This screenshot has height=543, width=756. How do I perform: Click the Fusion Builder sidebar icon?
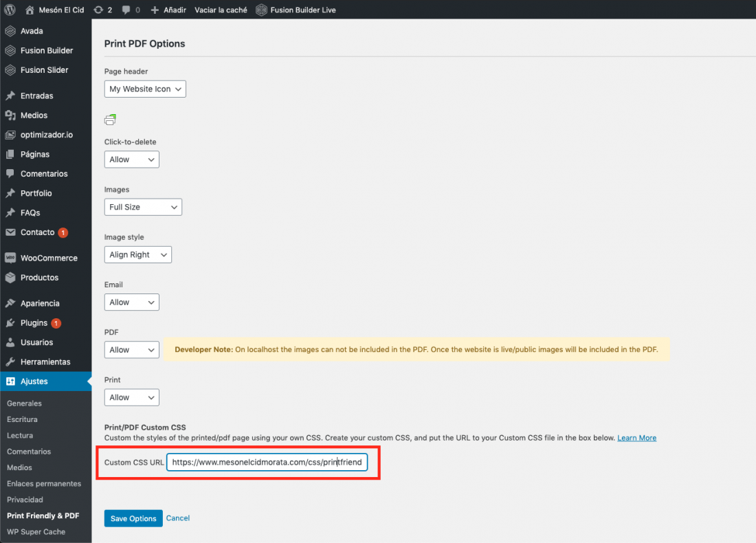[10, 51]
